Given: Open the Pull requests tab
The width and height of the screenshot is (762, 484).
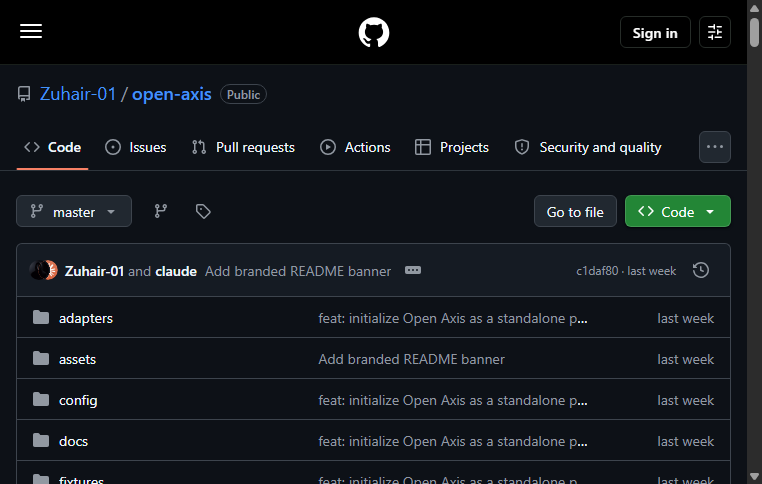Looking at the screenshot, I should coord(243,147).
